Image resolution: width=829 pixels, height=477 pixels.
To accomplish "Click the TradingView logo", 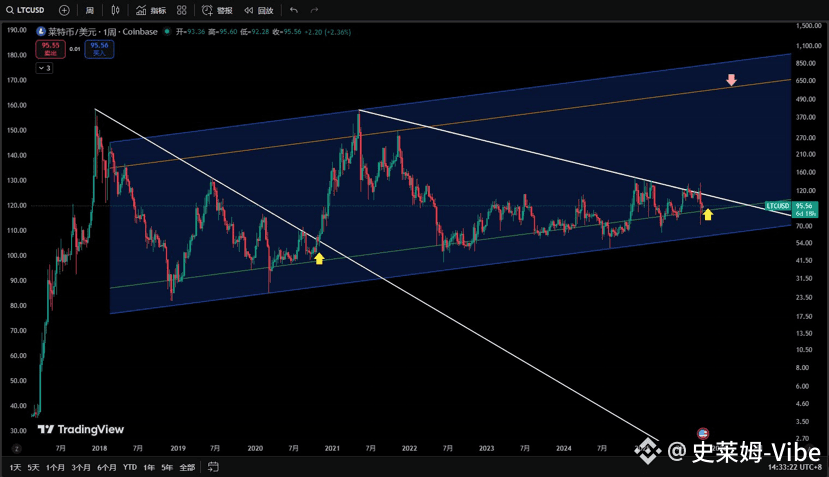I will tap(81, 429).
